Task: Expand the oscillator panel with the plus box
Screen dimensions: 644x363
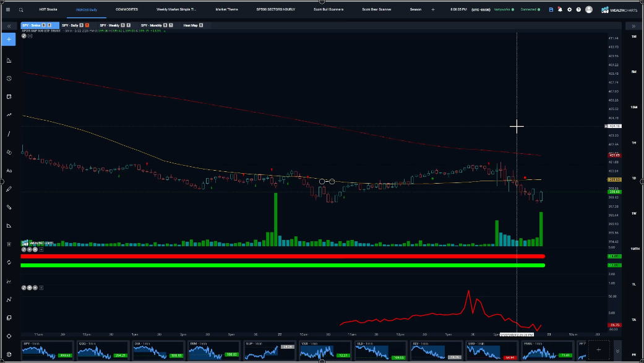Action: pos(41,288)
